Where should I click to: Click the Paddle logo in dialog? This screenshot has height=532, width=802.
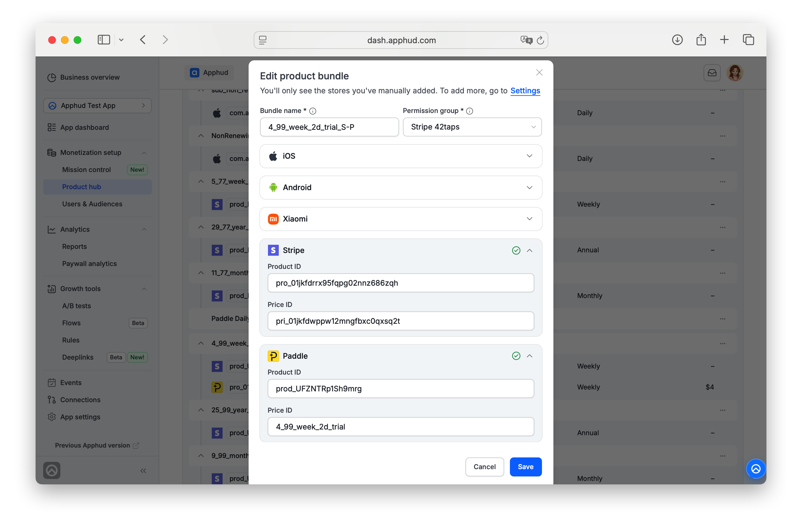tap(273, 356)
